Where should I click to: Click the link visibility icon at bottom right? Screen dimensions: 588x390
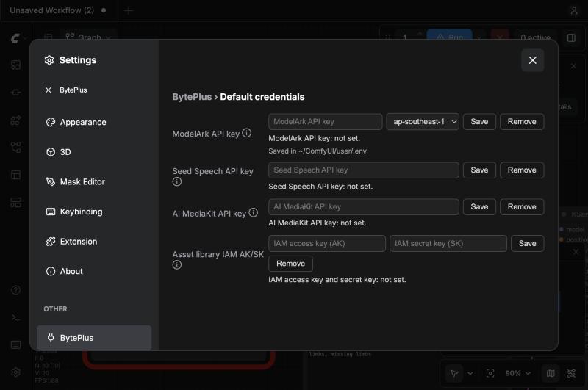tap(571, 373)
